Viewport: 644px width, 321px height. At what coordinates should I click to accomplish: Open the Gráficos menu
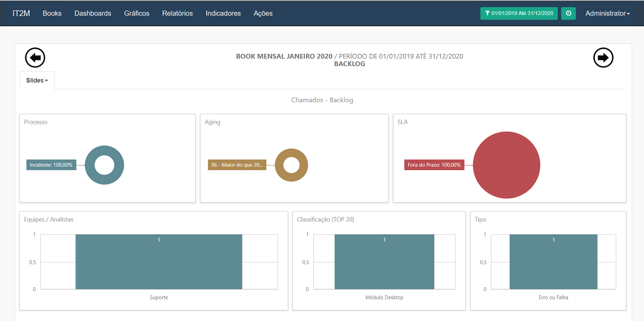coord(136,14)
